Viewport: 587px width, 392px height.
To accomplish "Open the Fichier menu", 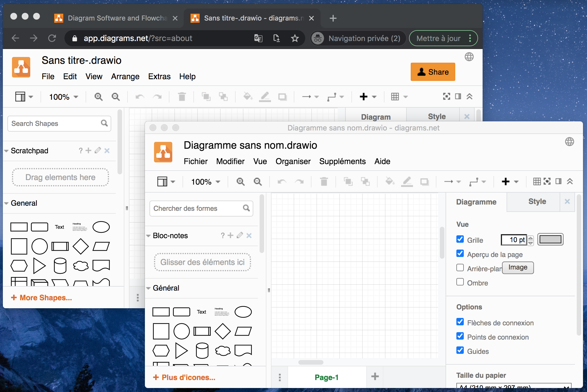I will (196, 161).
